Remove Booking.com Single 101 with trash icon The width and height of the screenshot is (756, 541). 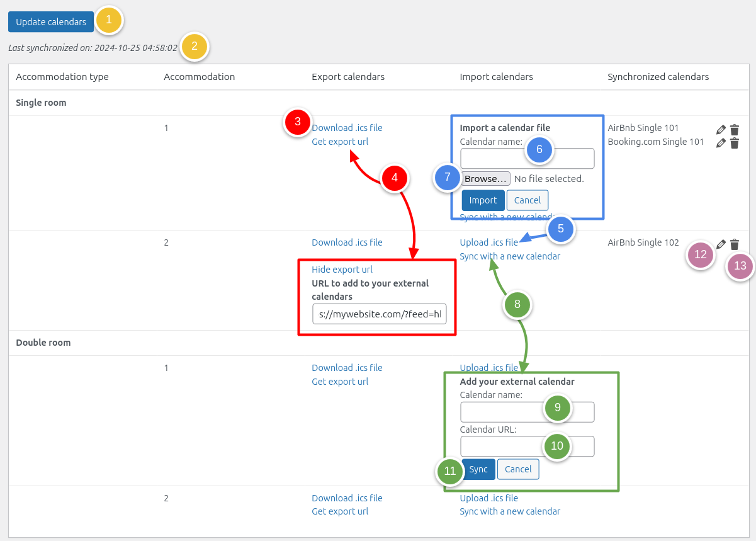point(734,143)
